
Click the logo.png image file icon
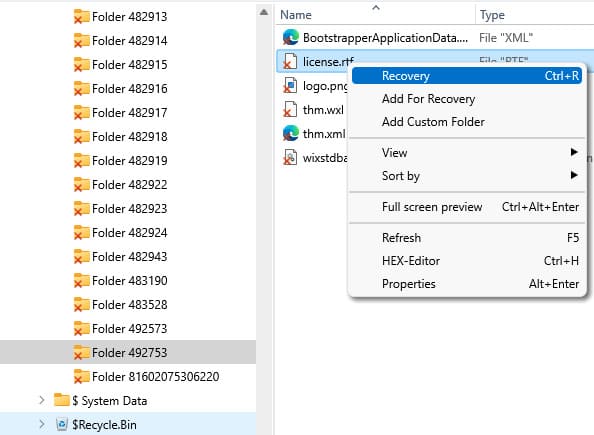290,86
